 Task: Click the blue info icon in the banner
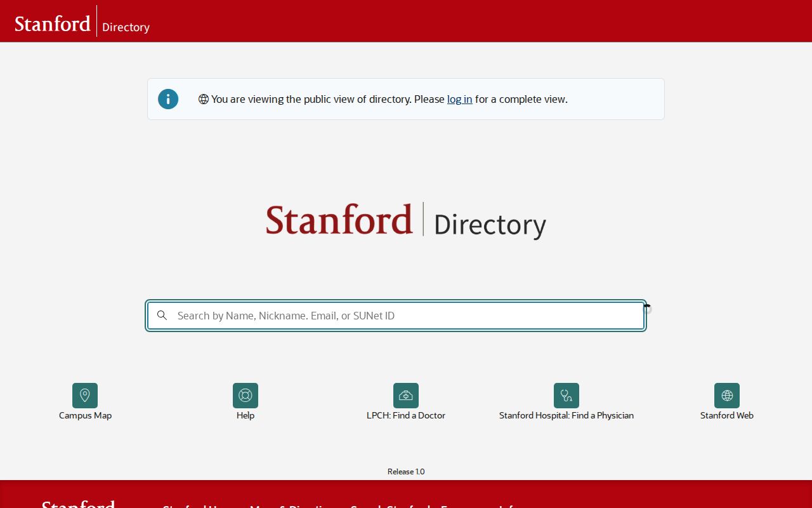[168, 99]
